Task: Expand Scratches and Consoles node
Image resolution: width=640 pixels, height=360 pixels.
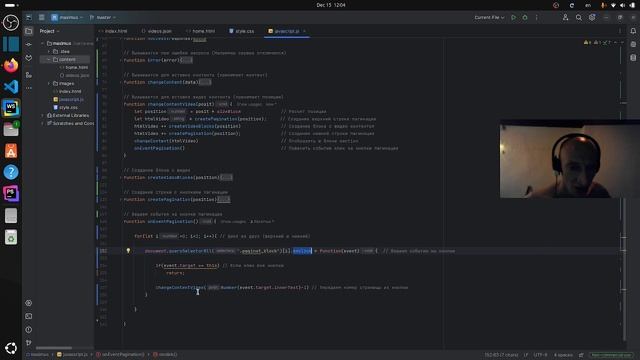Action: point(42,123)
